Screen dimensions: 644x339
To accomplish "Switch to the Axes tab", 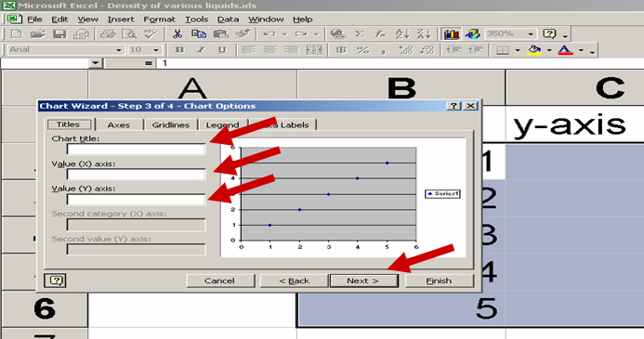I will click(119, 124).
